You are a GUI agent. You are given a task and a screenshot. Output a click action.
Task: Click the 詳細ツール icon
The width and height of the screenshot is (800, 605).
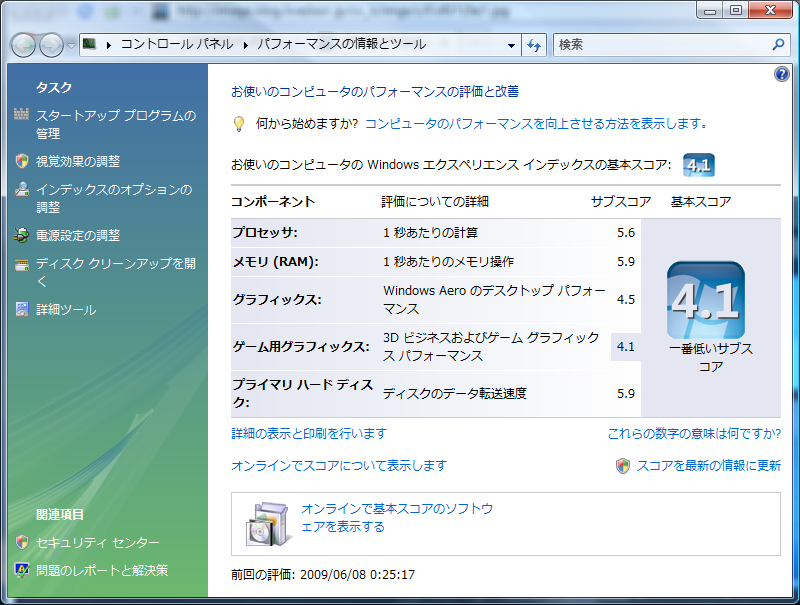pos(21,309)
